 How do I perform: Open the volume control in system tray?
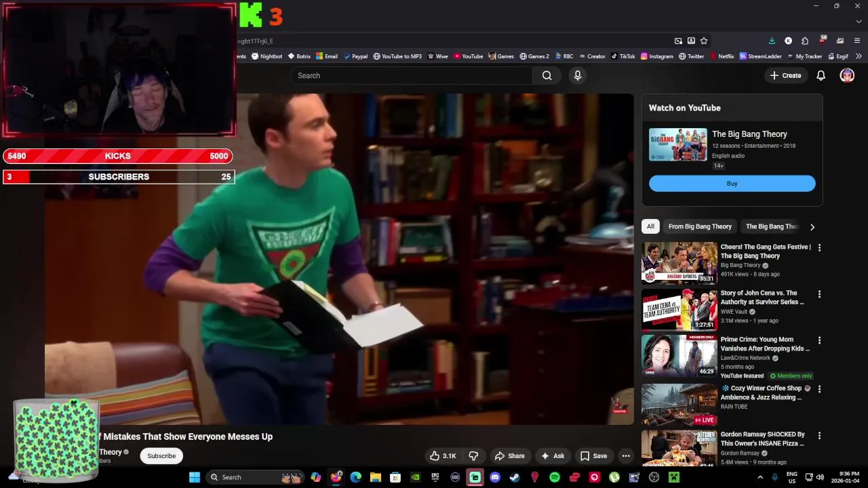820,477
